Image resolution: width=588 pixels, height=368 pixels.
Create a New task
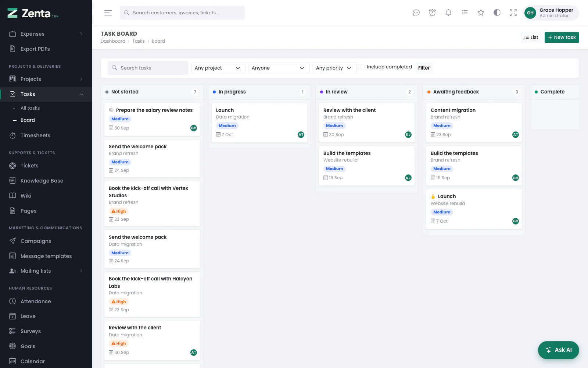(562, 38)
